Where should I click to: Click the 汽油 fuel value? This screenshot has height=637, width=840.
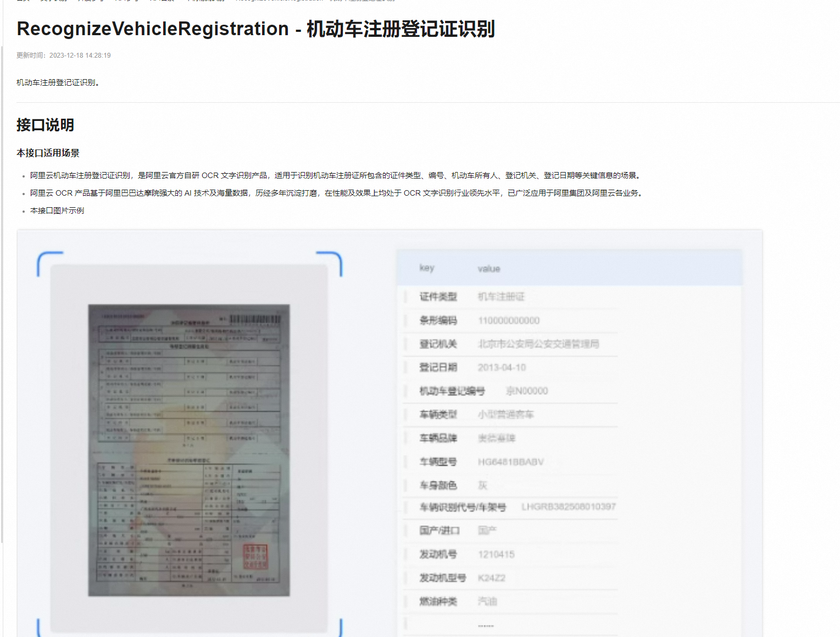487,601
